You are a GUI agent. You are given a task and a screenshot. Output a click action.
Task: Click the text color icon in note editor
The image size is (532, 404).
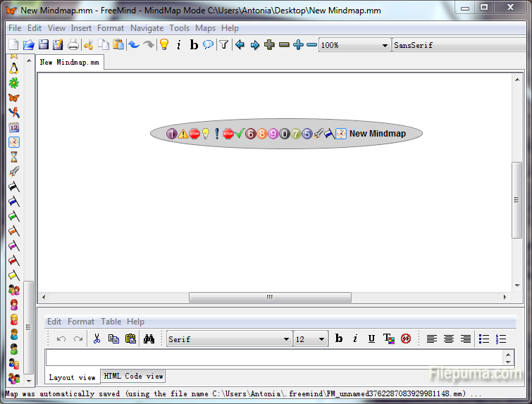pyautogui.click(x=388, y=339)
